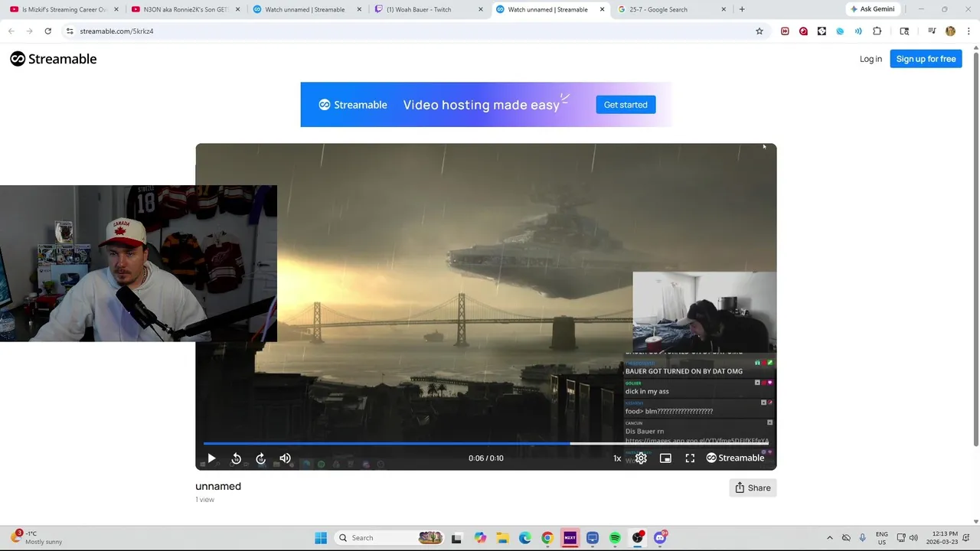
Task: Open playback speed 1x menu
Action: (617, 458)
